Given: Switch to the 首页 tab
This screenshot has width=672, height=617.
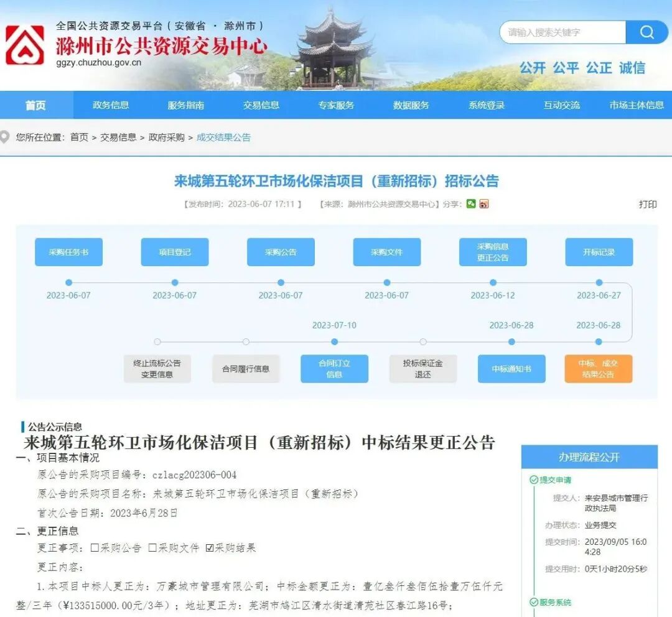Looking at the screenshot, I should click(x=35, y=105).
